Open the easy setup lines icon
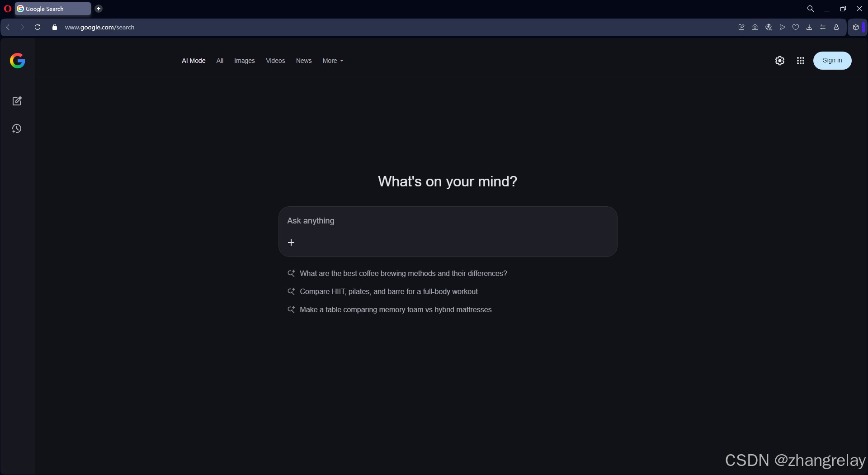The image size is (868, 475). (823, 27)
